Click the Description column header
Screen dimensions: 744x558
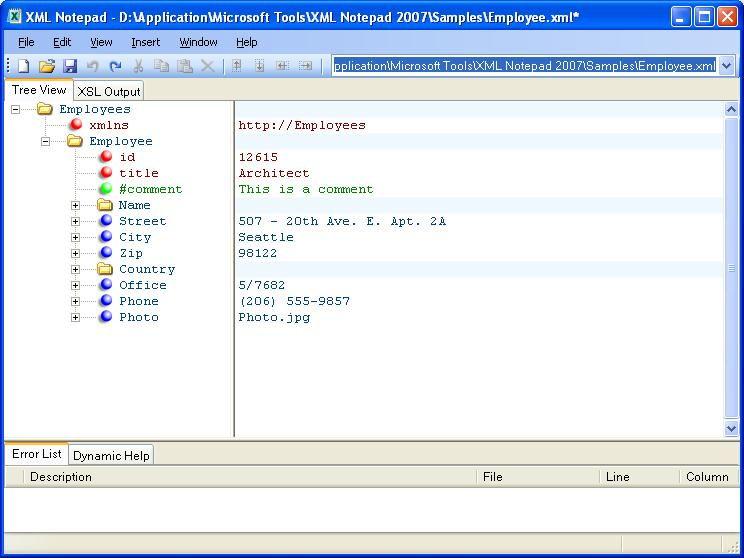(250, 477)
